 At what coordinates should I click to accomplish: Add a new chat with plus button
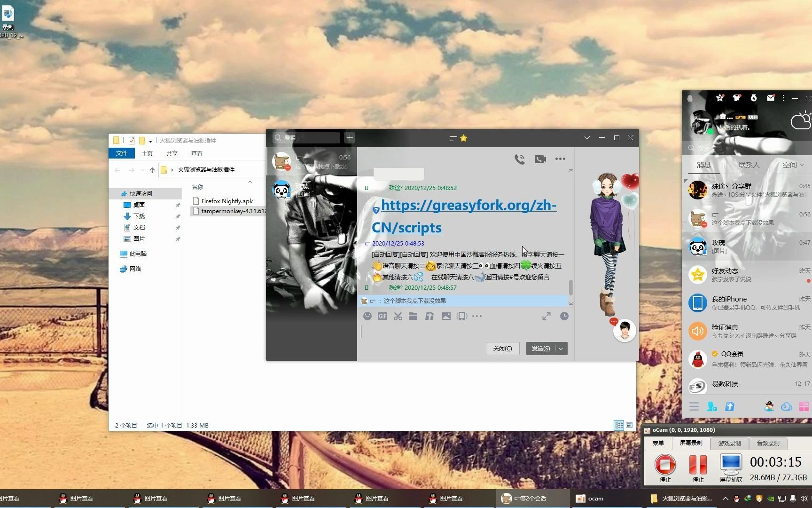[x=350, y=138]
